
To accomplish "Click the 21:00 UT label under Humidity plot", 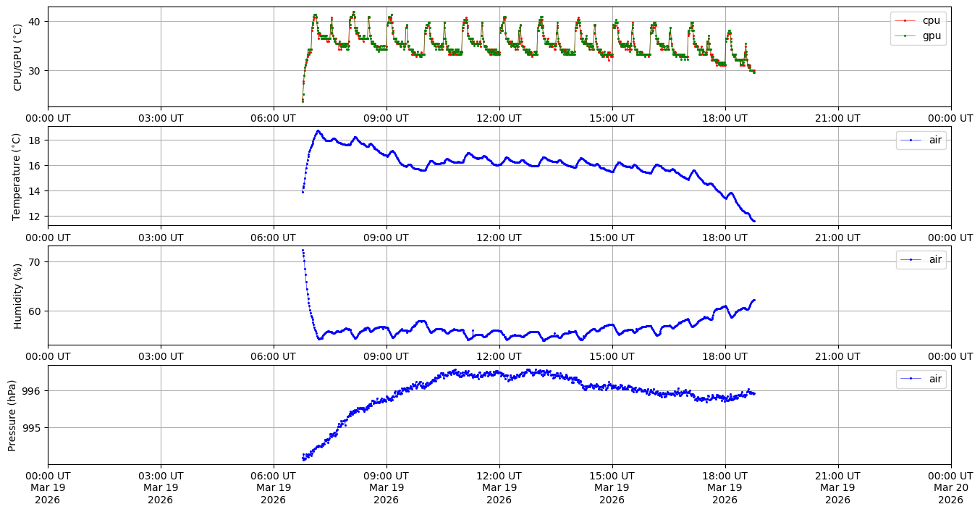I will pos(837,357).
